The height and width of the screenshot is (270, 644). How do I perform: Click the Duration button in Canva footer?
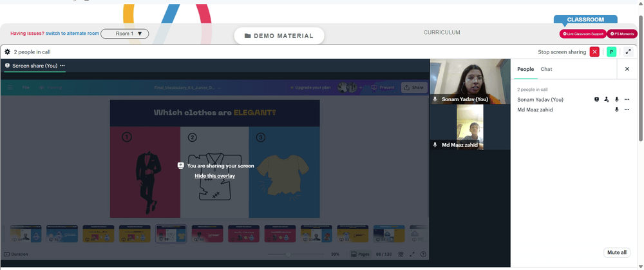(17, 255)
